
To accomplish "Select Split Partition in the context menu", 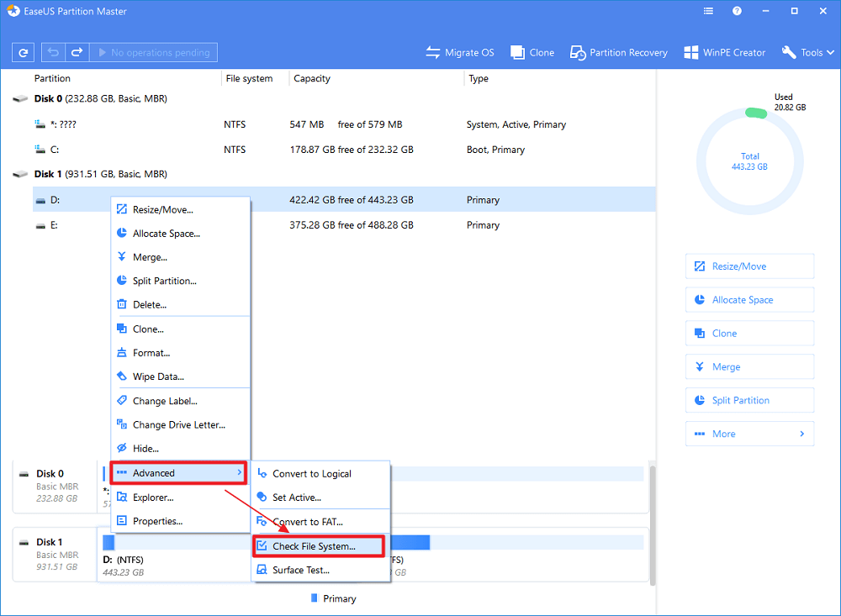I will tap(164, 281).
